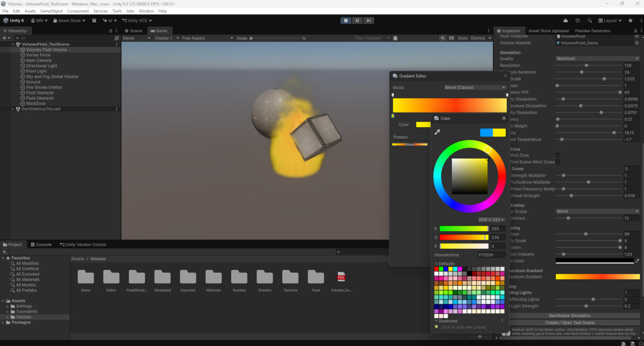644x346 pixels.
Task: Click Reinitialize Simulation button
Action: [569, 315]
